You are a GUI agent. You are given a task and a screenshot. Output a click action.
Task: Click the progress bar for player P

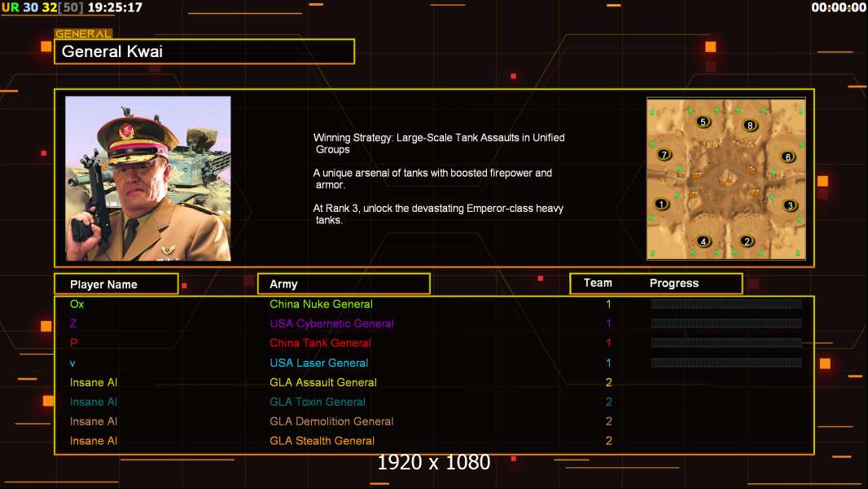(x=726, y=343)
